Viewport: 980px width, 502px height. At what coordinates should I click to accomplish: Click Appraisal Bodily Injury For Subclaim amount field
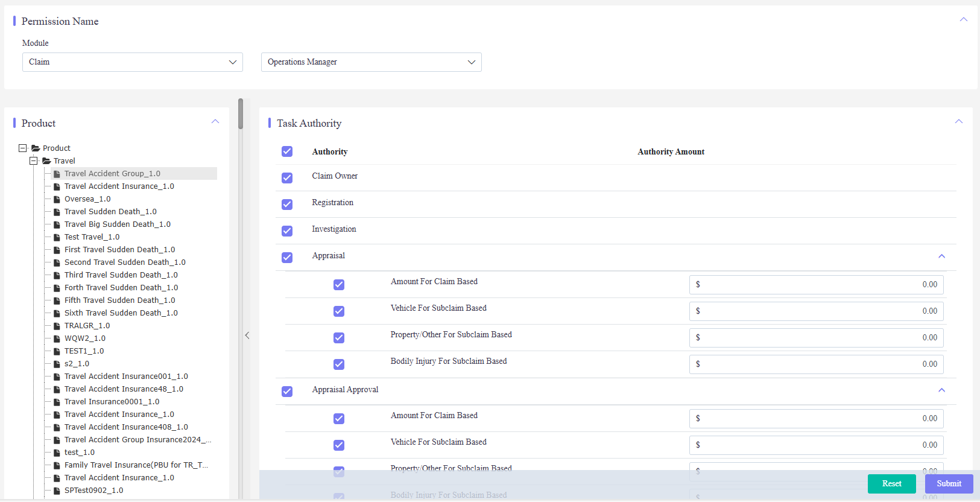coord(817,364)
